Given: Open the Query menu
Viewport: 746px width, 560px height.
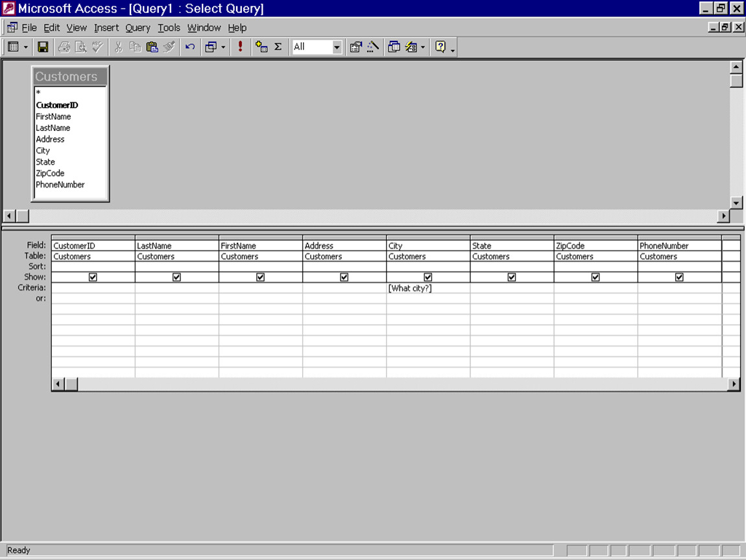Looking at the screenshot, I should [138, 28].
